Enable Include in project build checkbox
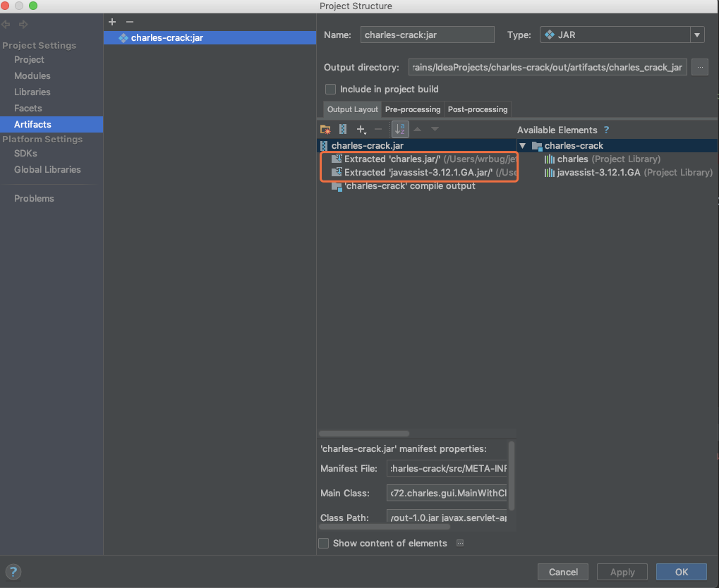Image resolution: width=719 pixels, height=588 pixels. point(330,90)
